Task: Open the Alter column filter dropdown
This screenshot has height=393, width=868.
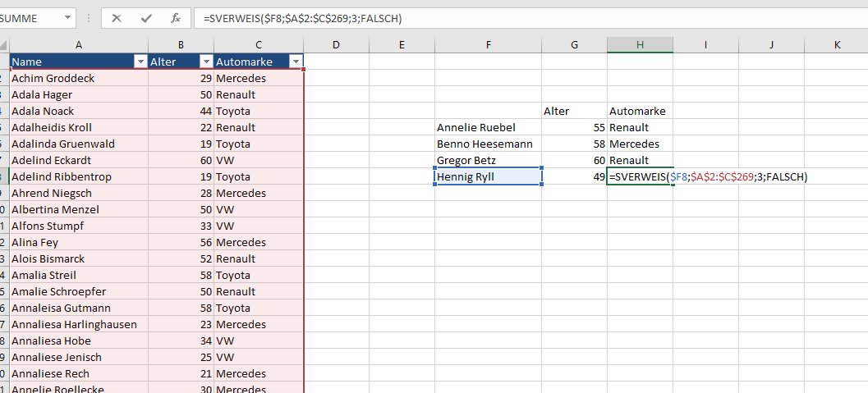Action: 206,62
